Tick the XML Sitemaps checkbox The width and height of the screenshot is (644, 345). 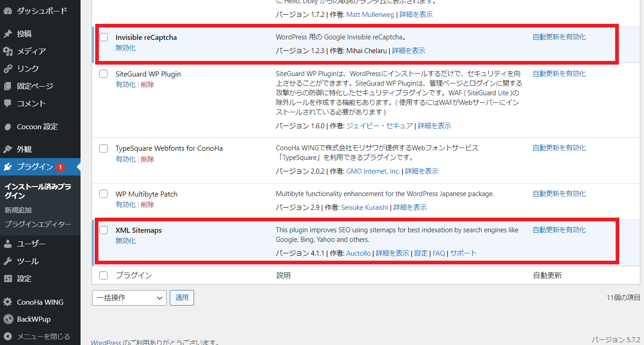pyautogui.click(x=103, y=230)
